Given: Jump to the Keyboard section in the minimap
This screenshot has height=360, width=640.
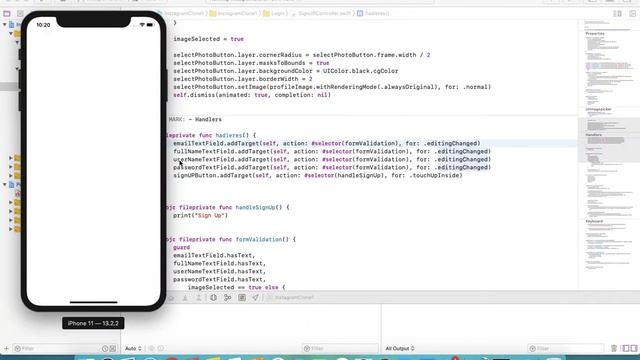Looking at the screenshot, I should pos(594,221).
